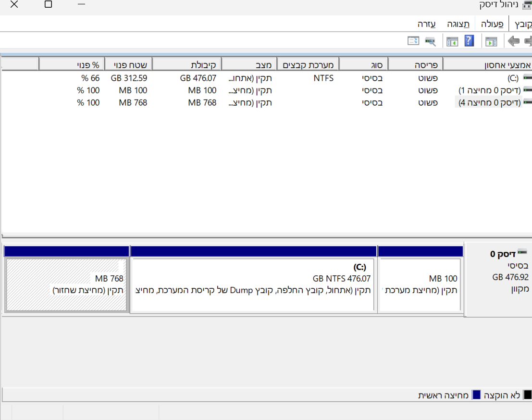The image size is (532, 420).
Task: Open the עזרה menu
Action: (426, 24)
